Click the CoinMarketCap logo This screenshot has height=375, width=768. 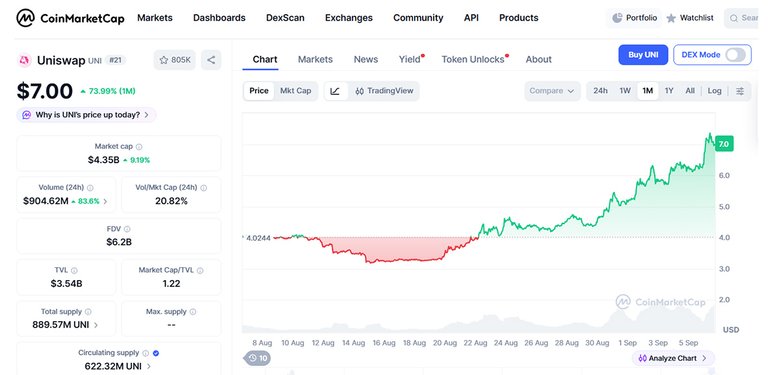pyautogui.click(x=70, y=18)
